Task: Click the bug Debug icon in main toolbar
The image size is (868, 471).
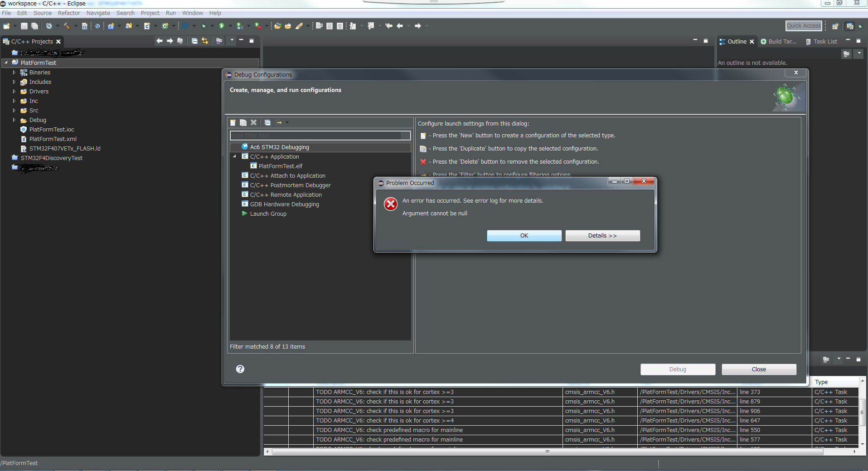Action: [x=204, y=26]
